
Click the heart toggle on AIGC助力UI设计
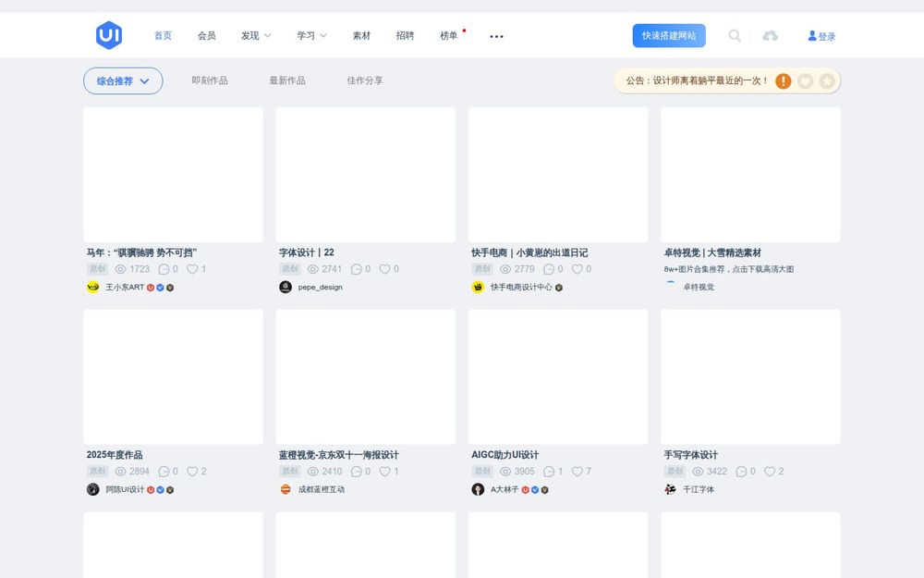(x=578, y=471)
